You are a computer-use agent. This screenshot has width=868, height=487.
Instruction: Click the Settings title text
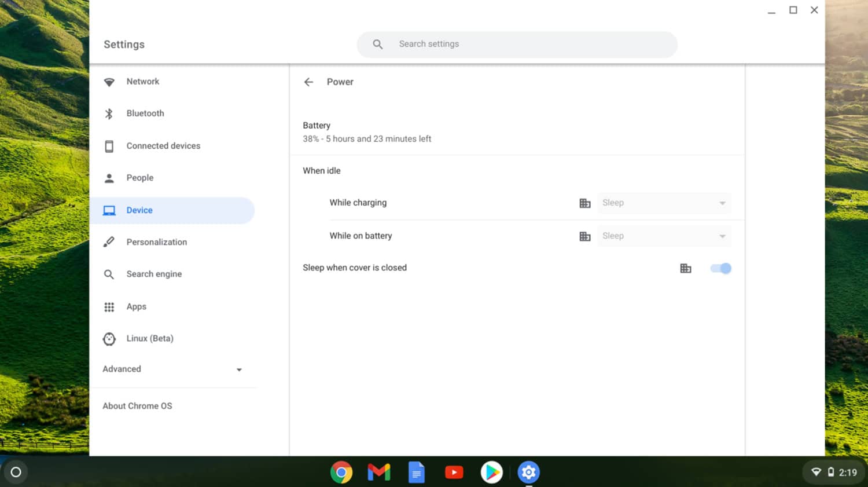point(124,45)
